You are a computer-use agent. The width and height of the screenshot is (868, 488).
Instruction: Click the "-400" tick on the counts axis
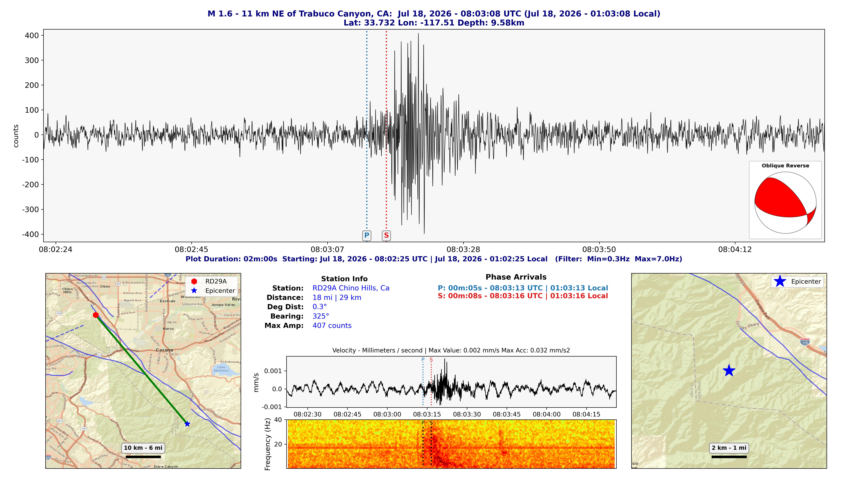[30, 234]
